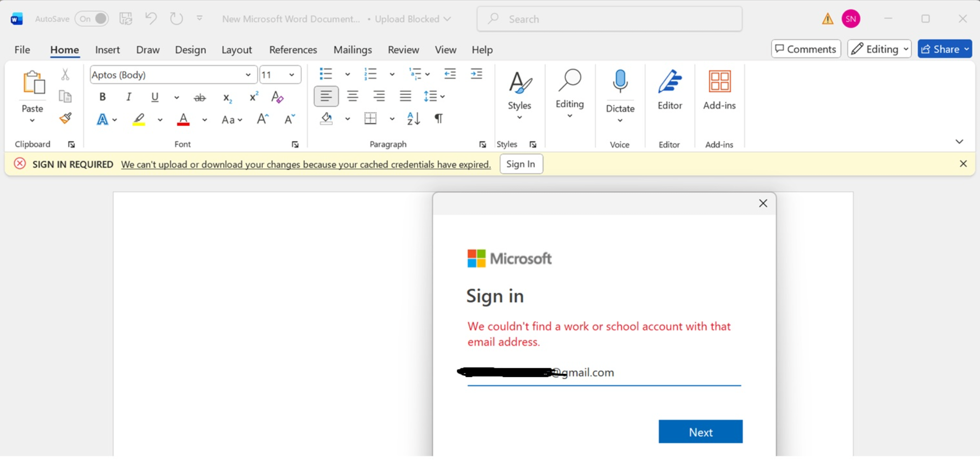This screenshot has width=980, height=461.
Task: Align paragraph text to the right
Action: click(379, 96)
